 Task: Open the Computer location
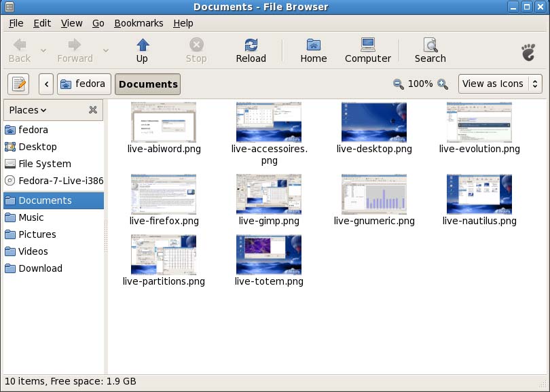[367, 46]
